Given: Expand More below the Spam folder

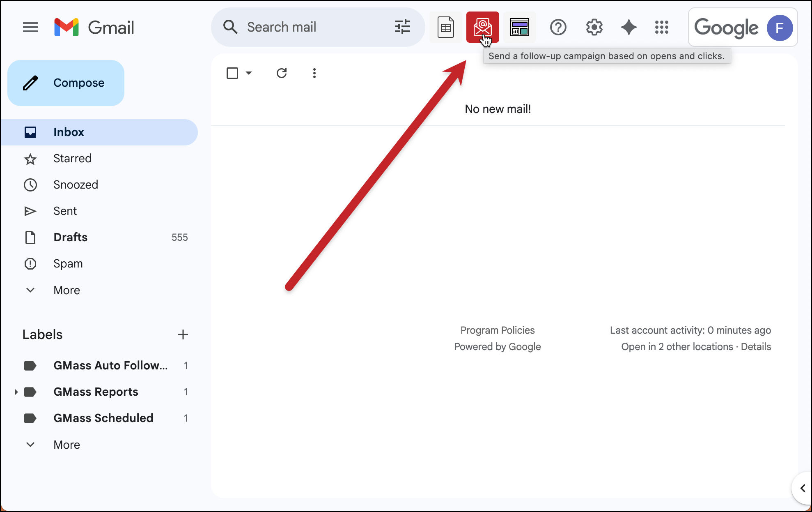Looking at the screenshot, I should pos(67,290).
